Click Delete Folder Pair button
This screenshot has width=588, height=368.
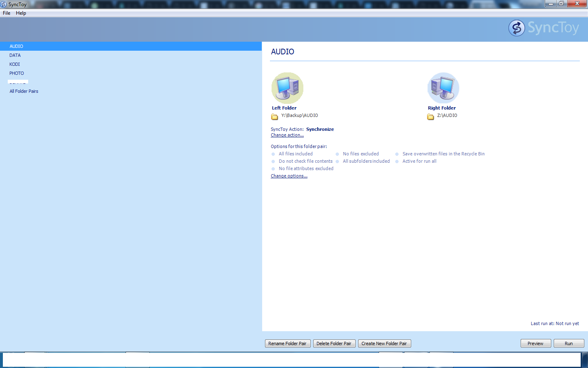tap(334, 343)
